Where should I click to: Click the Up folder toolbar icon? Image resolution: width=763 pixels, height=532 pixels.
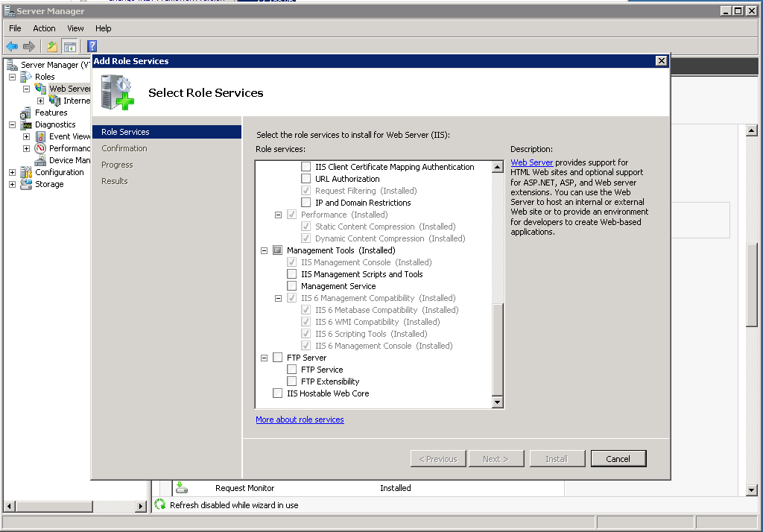click(x=51, y=47)
